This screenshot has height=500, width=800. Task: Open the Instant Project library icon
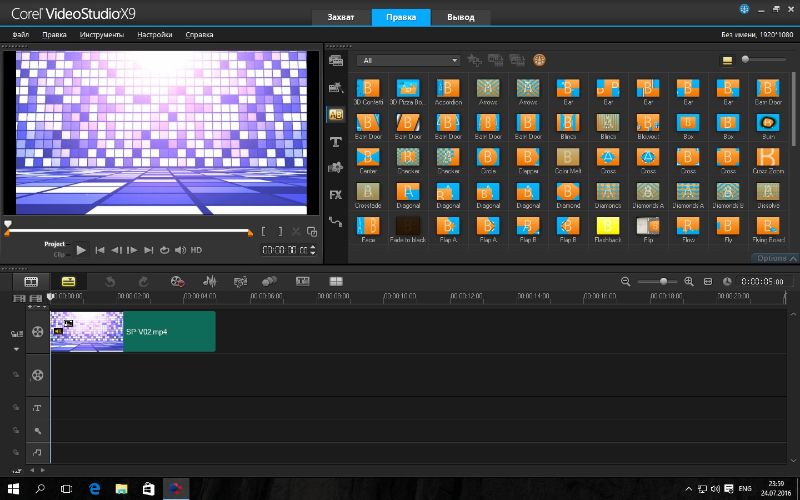click(x=336, y=88)
